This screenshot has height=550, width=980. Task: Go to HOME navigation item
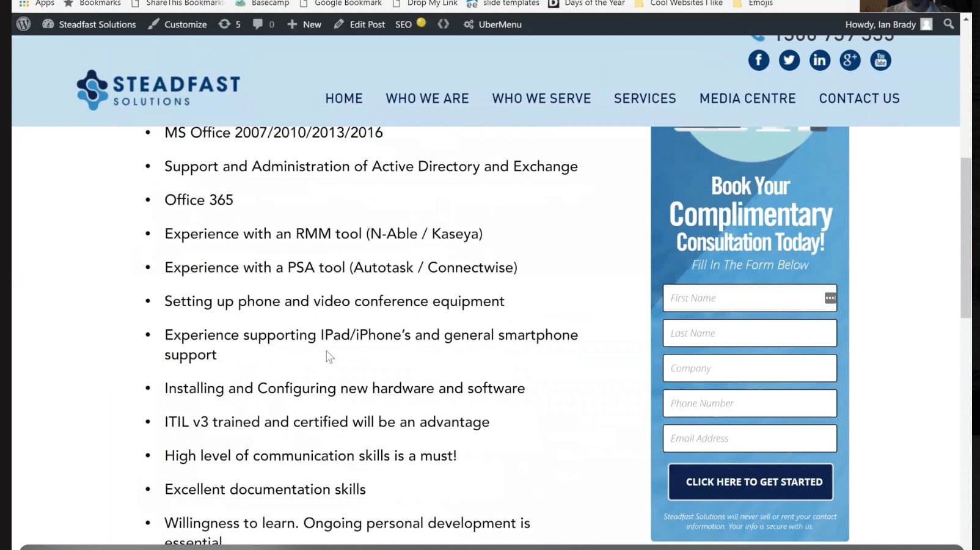pos(344,98)
